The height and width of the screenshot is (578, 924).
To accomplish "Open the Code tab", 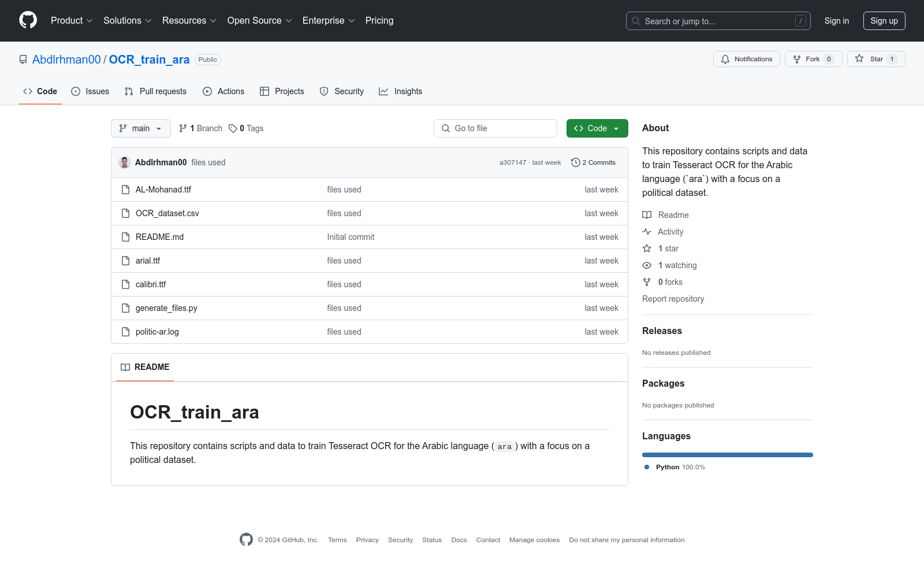I will [40, 91].
